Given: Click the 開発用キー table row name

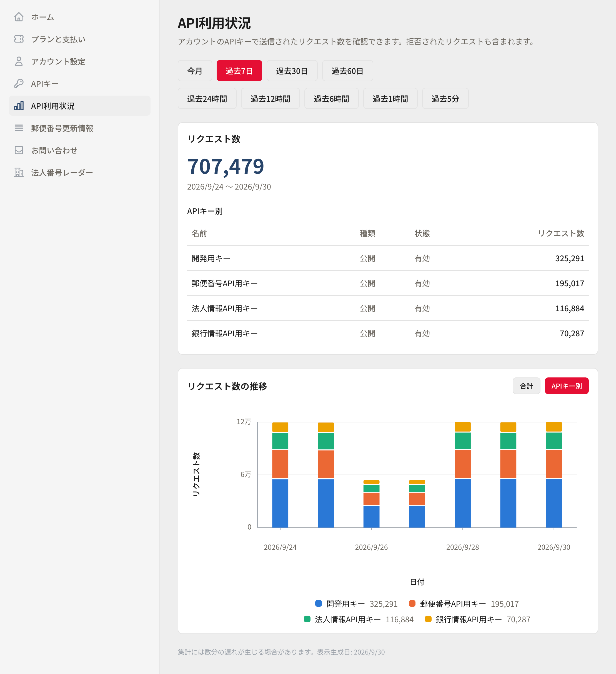Looking at the screenshot, I should pos(211,258).
